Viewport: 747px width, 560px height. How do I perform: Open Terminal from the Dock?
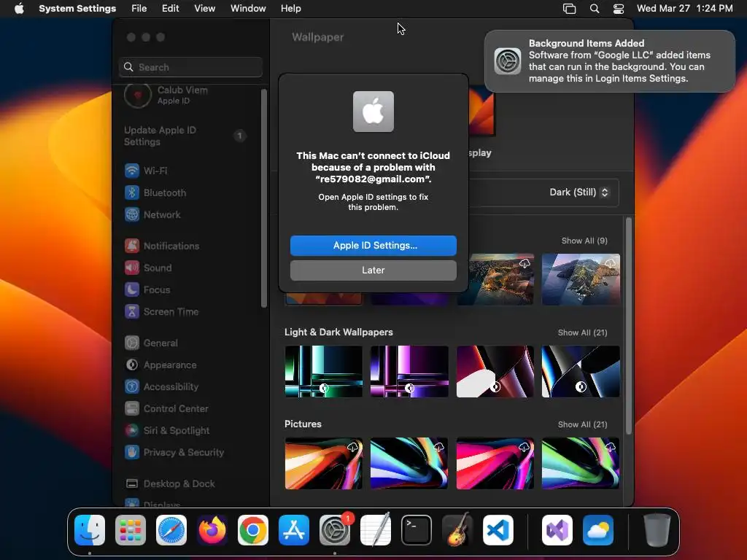417,530
